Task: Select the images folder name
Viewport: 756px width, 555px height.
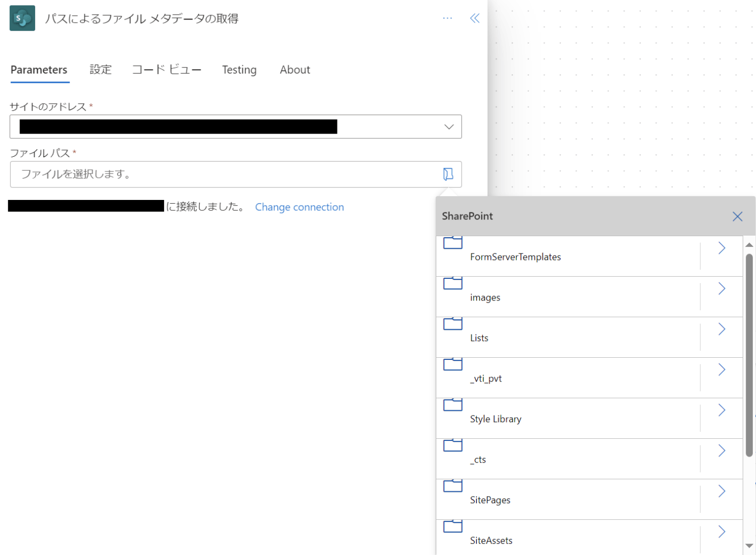Action: coord(485,297)
